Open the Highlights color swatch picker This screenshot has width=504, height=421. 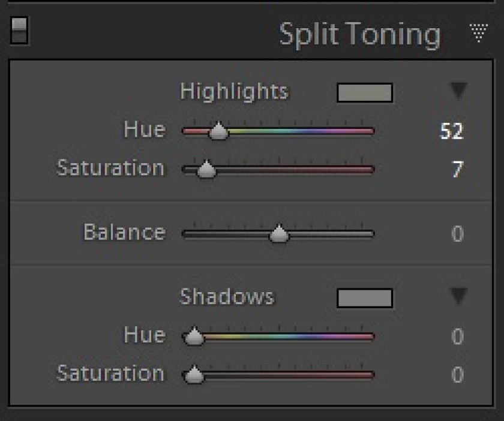pyautogui.click(x=364, y=93)
